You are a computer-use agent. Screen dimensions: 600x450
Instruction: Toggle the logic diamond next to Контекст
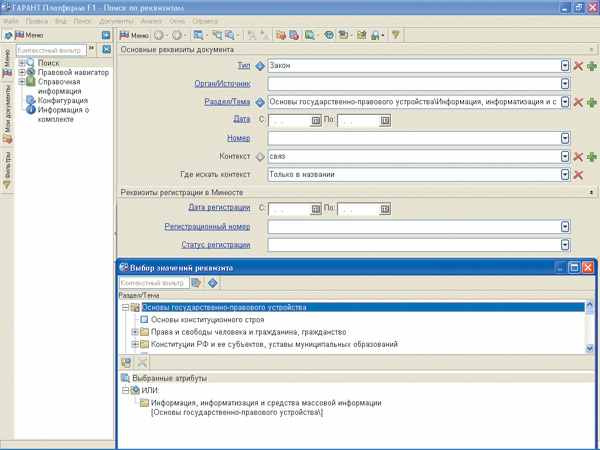click(x=260, y=157)
